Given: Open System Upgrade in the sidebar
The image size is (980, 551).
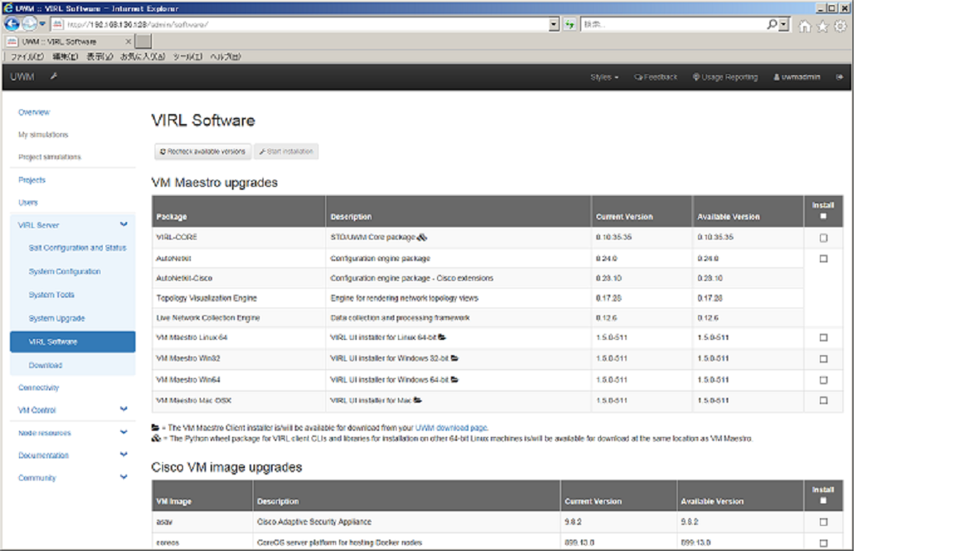Looking at the screenshot, I should (x=57, y=318).
